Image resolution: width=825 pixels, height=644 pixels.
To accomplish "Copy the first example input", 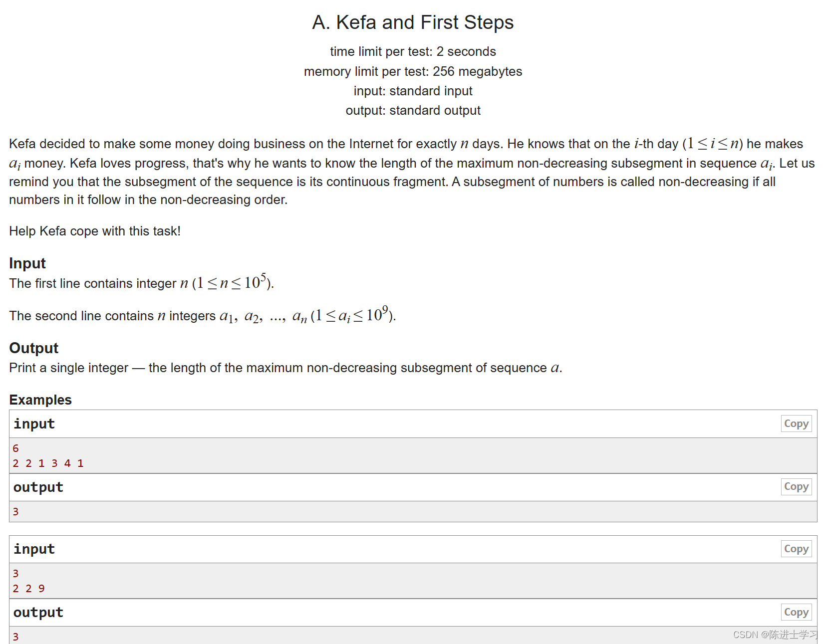I will click(796, 424).
